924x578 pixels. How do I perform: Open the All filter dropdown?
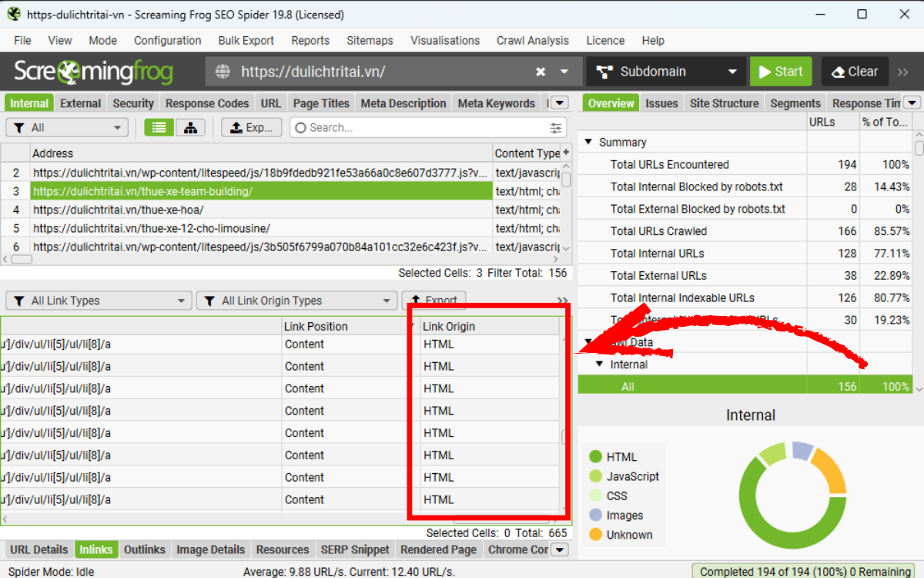click(66, 128)
